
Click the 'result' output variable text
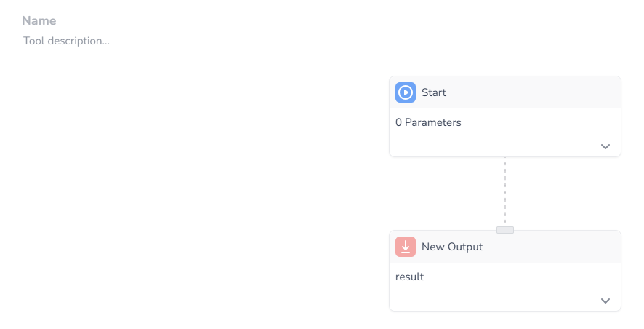[x=409, y=277]
